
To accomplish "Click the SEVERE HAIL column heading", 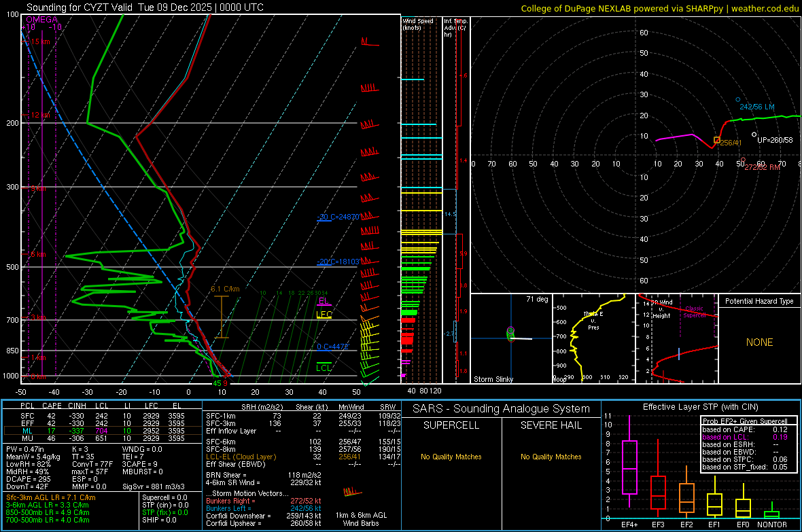I will click(x=551, y=425).
